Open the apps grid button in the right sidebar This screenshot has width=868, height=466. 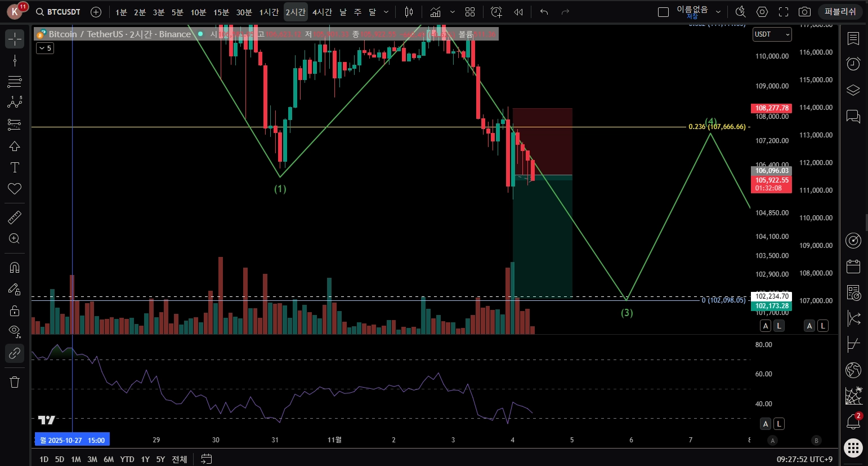click(x=853, y=448)
